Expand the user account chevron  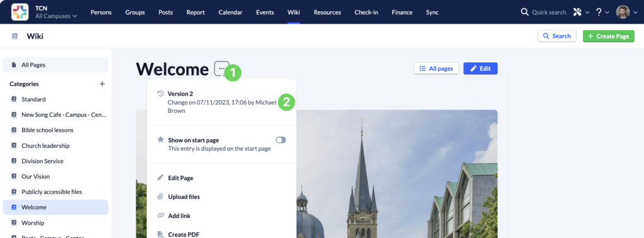(635, 13)
